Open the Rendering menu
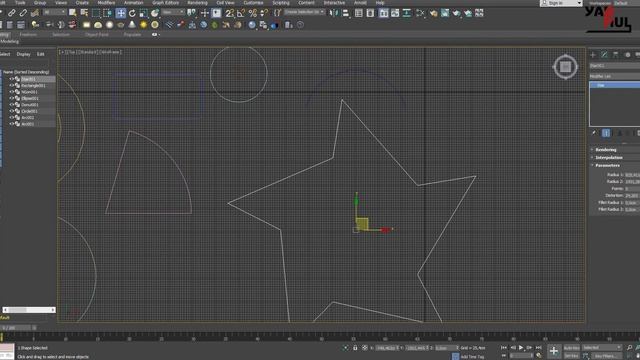Viewport: 640px width, 360px height. click(197, 3)
